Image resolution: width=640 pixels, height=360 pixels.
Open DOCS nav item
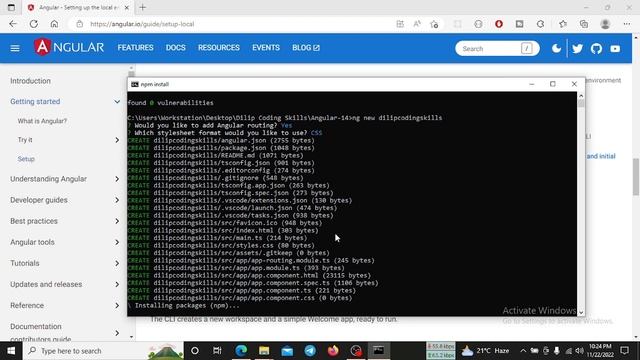point(176,48)
